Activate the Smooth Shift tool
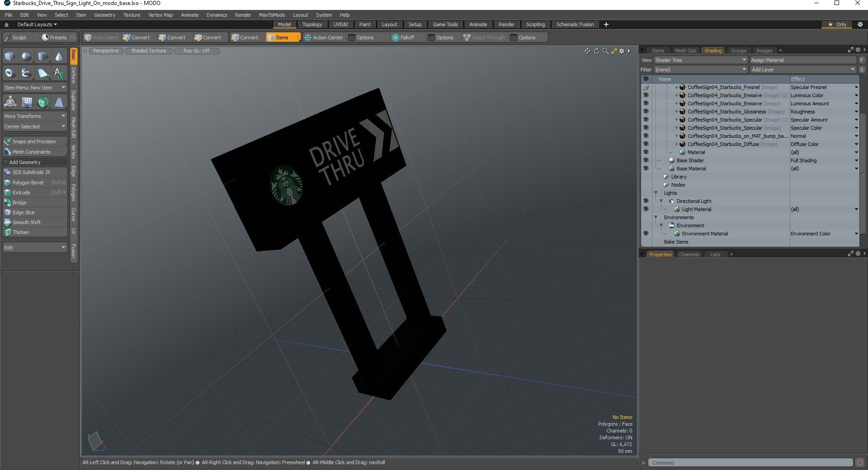 click(x=35, y=222)
